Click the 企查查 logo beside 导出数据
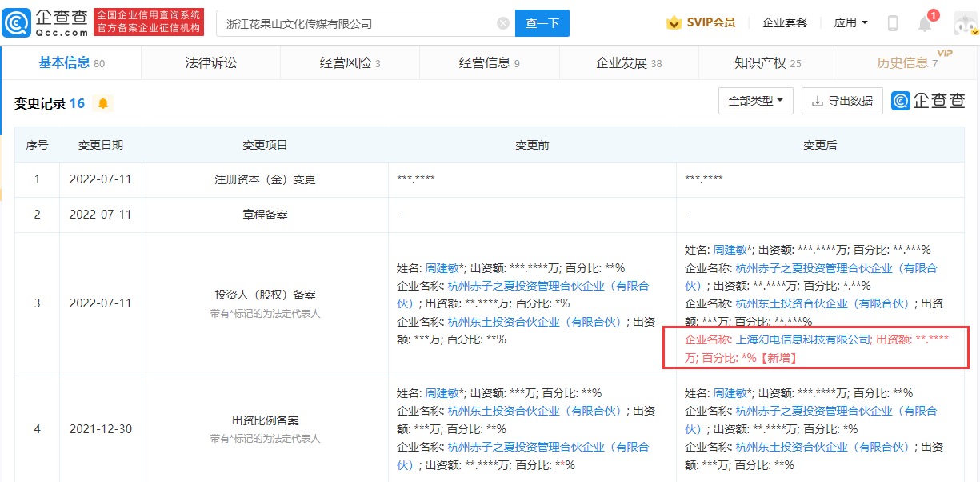Viewport: 980px width, 482px height. (x=928, y=101)
